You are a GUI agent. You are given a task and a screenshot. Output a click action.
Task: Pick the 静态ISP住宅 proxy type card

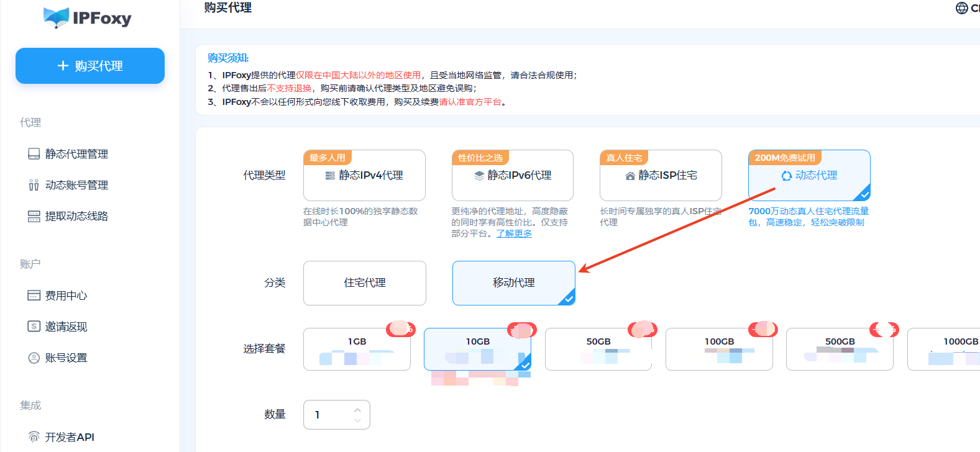click(661, 175)
